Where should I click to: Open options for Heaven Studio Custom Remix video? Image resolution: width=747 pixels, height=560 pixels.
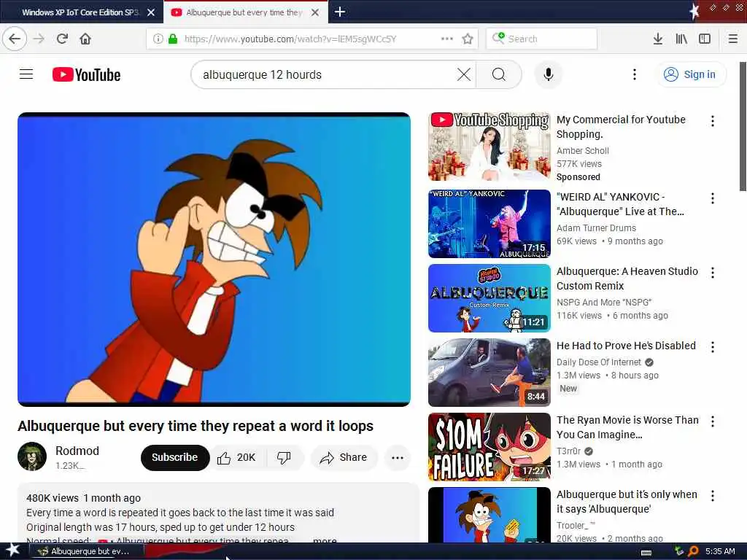[x=712, y=273]
